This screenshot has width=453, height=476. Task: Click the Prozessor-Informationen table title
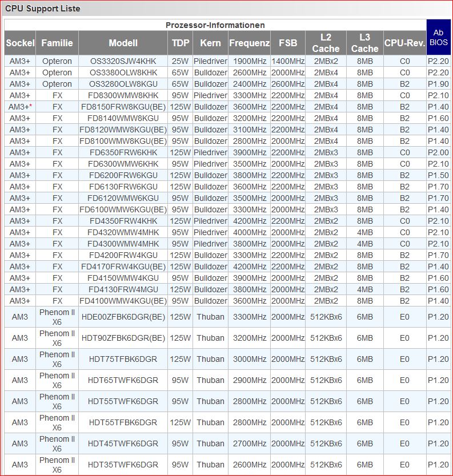[x=215, y=25]
